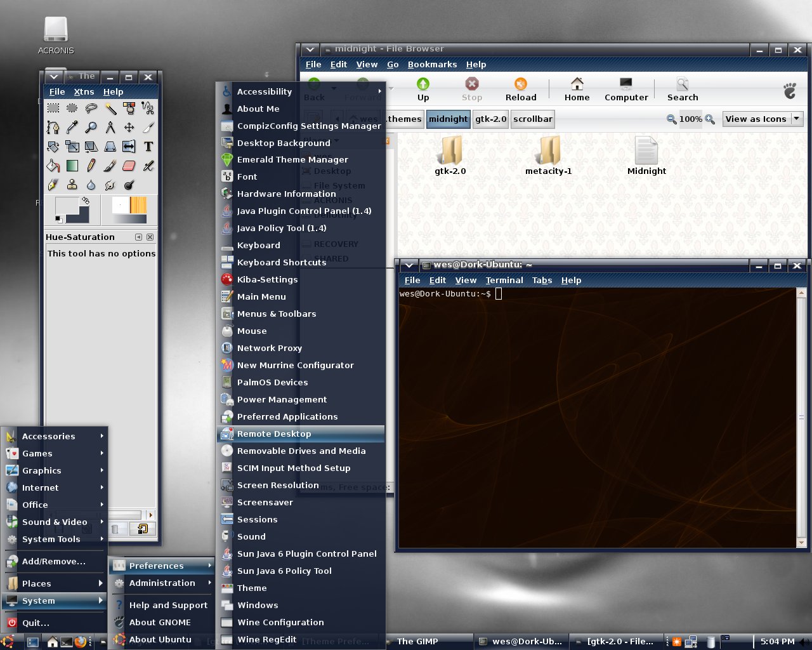Viewport: 812px width, 650px height.
Task: Click the scrollbar path button
Action: [533, 119]
